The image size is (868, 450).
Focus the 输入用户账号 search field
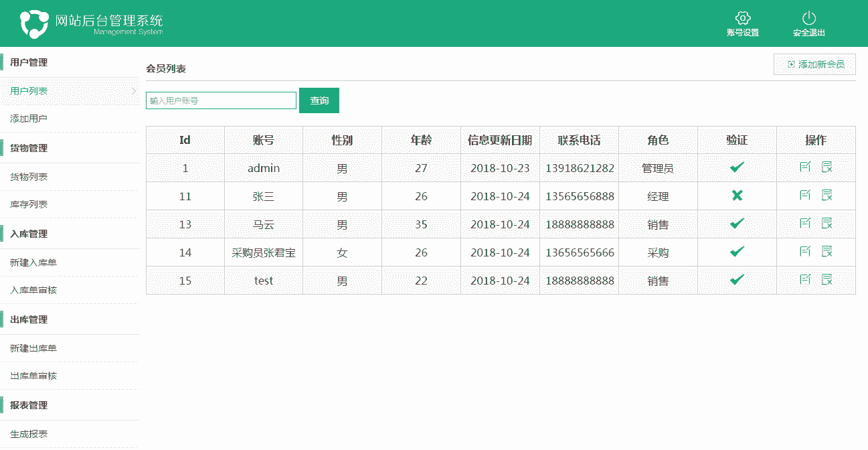click(x=221, y=100)
